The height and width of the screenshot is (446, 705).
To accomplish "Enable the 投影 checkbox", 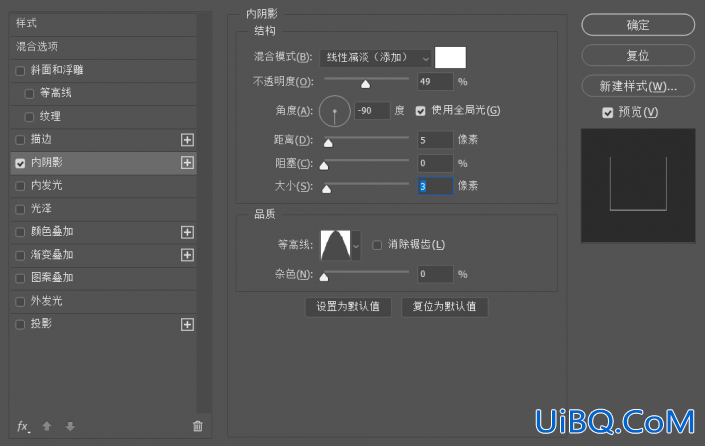I will pyautogui.click(x=20, y=325).
